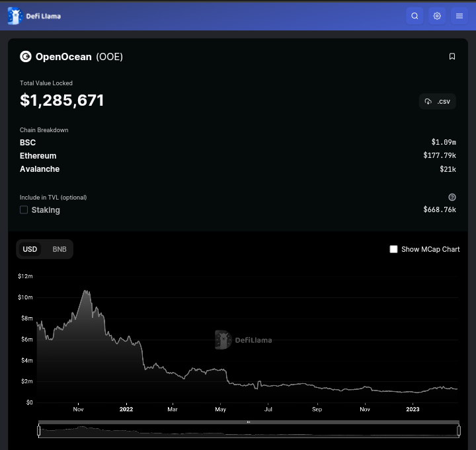The height and width of the screenshot is (450, 476).
Task: Click the May axis label
Action: click(220, 409)
